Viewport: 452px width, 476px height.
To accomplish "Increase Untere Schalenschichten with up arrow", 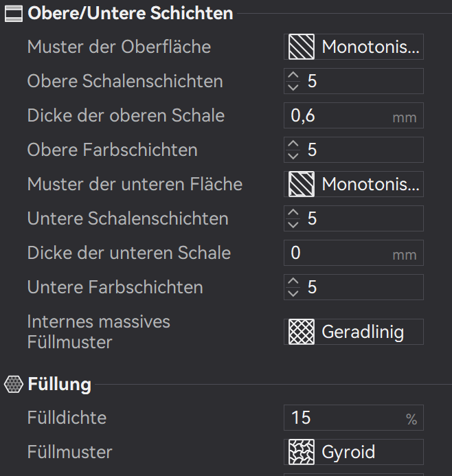I will (x=294, y=214).
